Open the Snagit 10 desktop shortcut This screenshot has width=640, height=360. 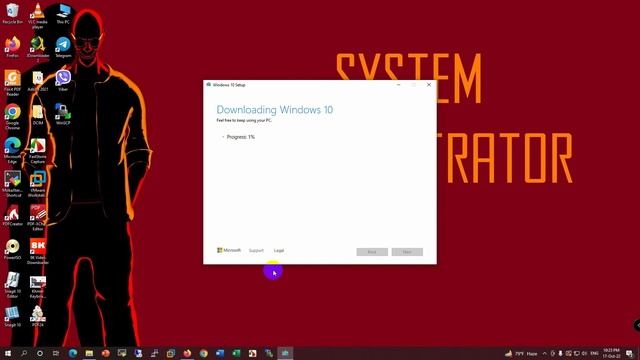tap(12, 317)
